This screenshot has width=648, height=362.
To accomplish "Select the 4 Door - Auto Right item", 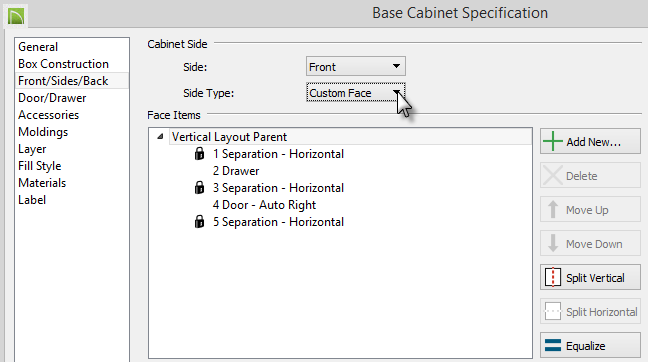I will 264,205.
